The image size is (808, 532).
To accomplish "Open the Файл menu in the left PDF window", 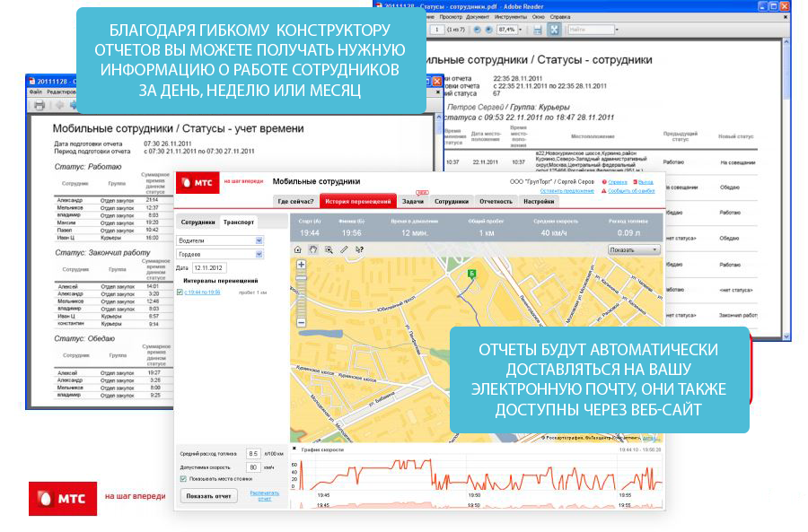I will tap(36, 92).
